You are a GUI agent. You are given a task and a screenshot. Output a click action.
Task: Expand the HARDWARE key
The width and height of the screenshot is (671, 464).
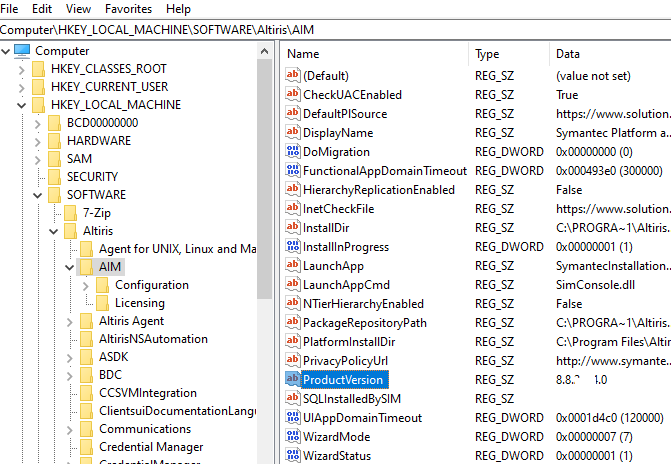coord(38,141)
